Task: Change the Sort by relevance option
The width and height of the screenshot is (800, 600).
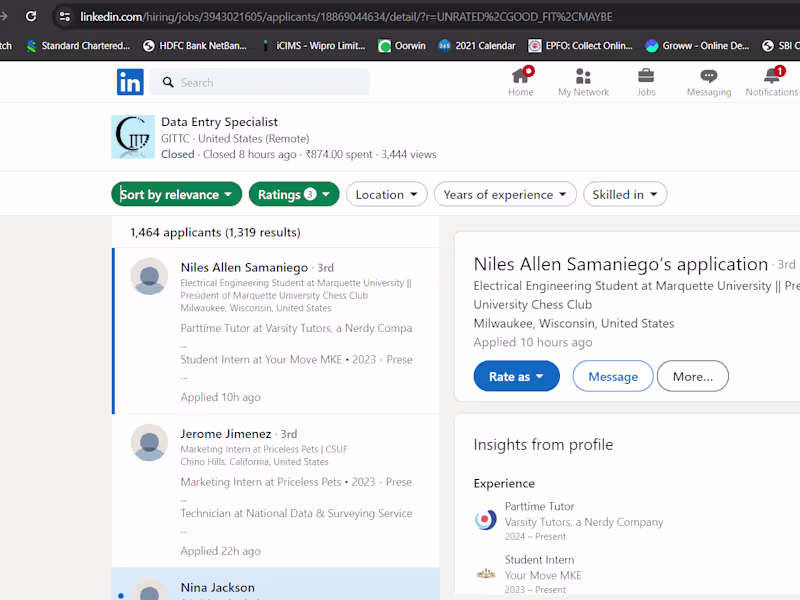Action: pos(176,194)
